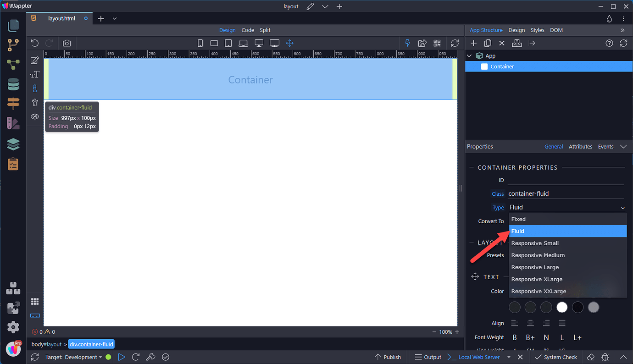Click the System Check button

tap(556, 357)
